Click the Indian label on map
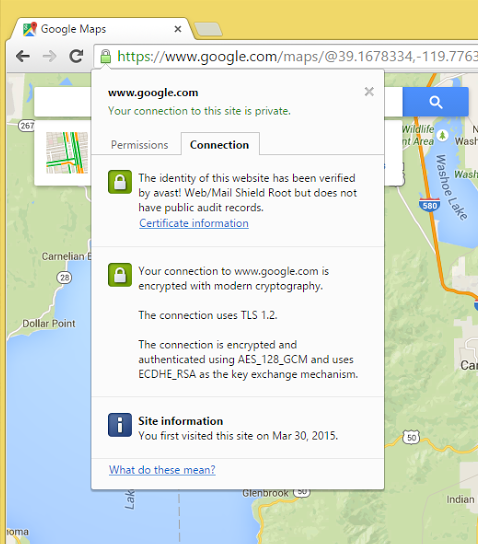478x544 pixels. [461, 499]
